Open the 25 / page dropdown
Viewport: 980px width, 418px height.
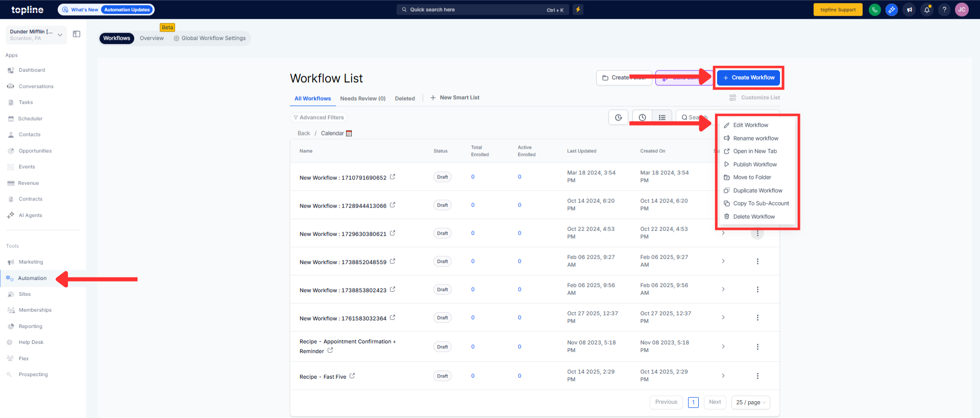pos(750,403)
